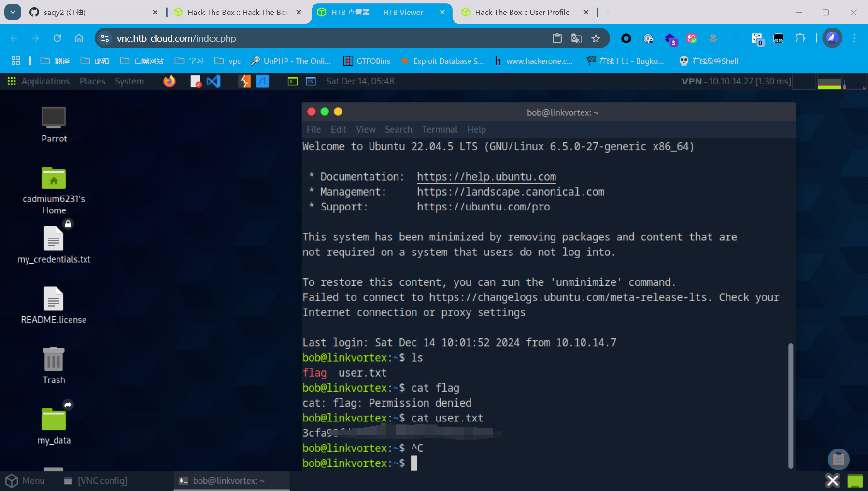Open the System menu

(129, 81)
